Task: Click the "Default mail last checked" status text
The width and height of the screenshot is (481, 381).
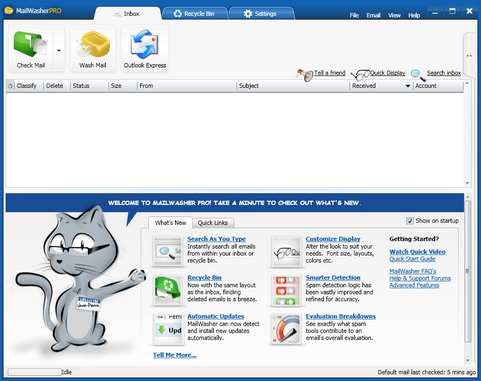Action: [426, 372]
